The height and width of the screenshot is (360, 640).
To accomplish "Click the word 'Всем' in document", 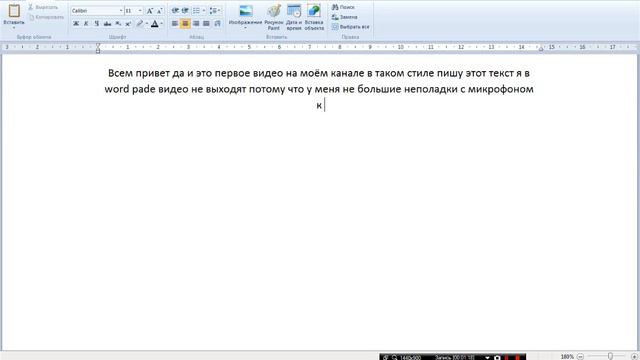I will (x=120, y=73).
